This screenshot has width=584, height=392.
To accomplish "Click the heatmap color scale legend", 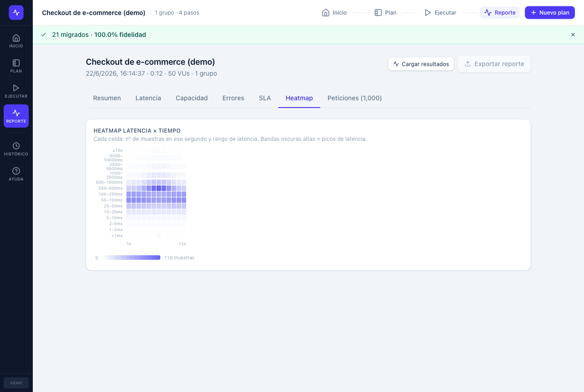I will 131,258.
